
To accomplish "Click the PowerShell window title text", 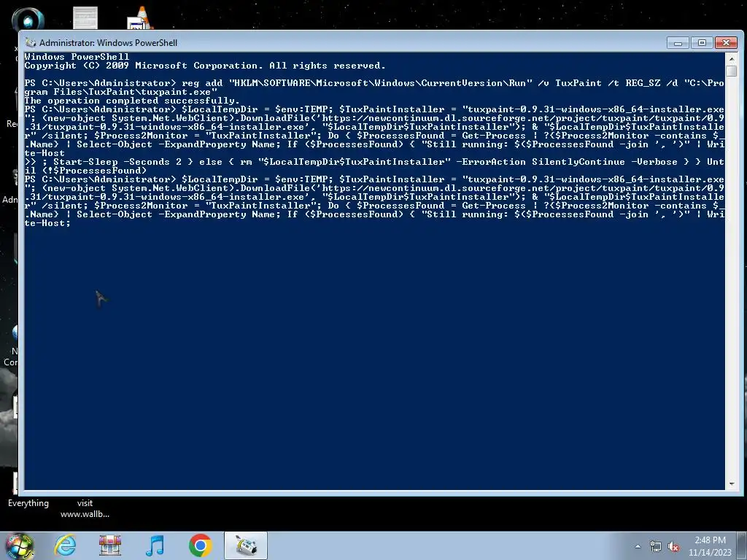I will (108, 43).
